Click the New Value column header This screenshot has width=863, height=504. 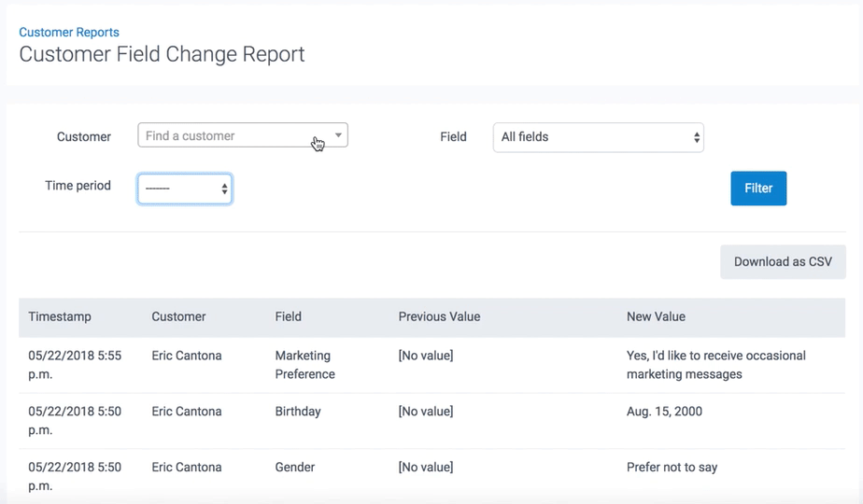pos(656,316)
